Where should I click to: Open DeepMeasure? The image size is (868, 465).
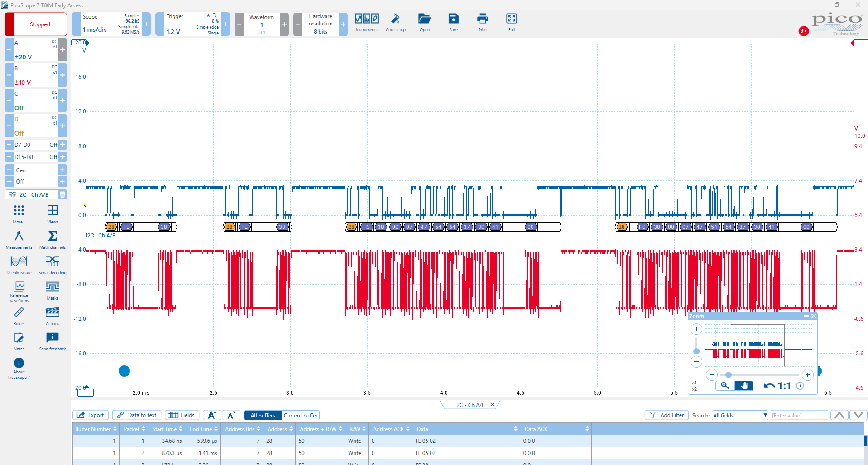tap(19, 265)
